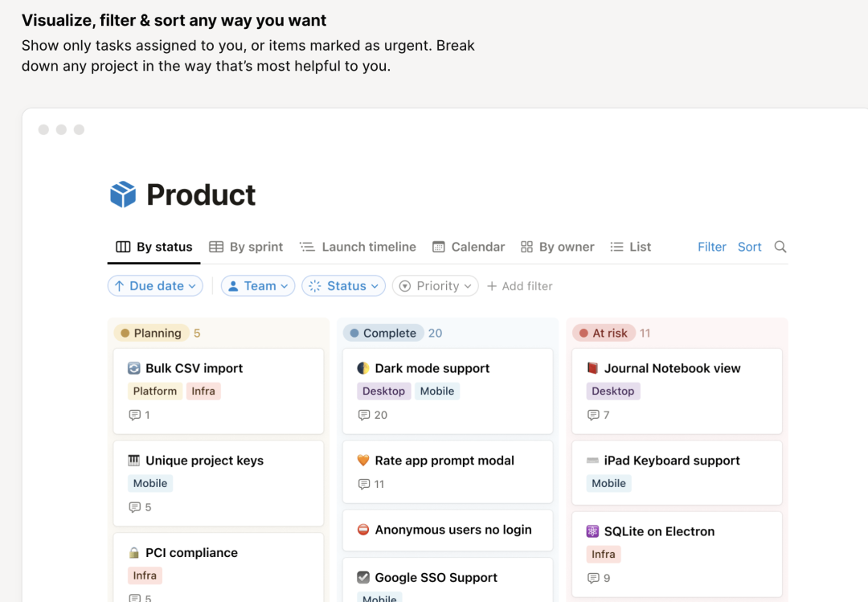Image resolution: width=868 pixels, height=602 pixels.
Task: Open comments on Bulk CSV import card
Action: coord(139,415)
